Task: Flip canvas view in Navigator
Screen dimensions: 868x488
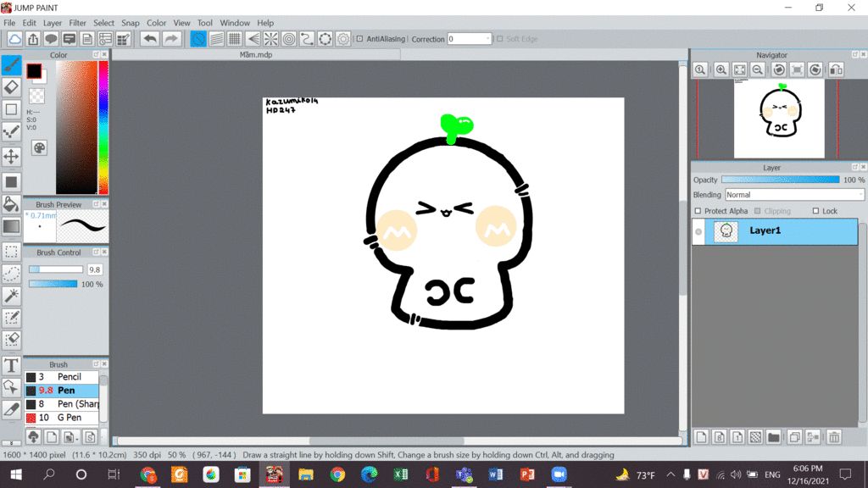Action: [x=837, y=69]
